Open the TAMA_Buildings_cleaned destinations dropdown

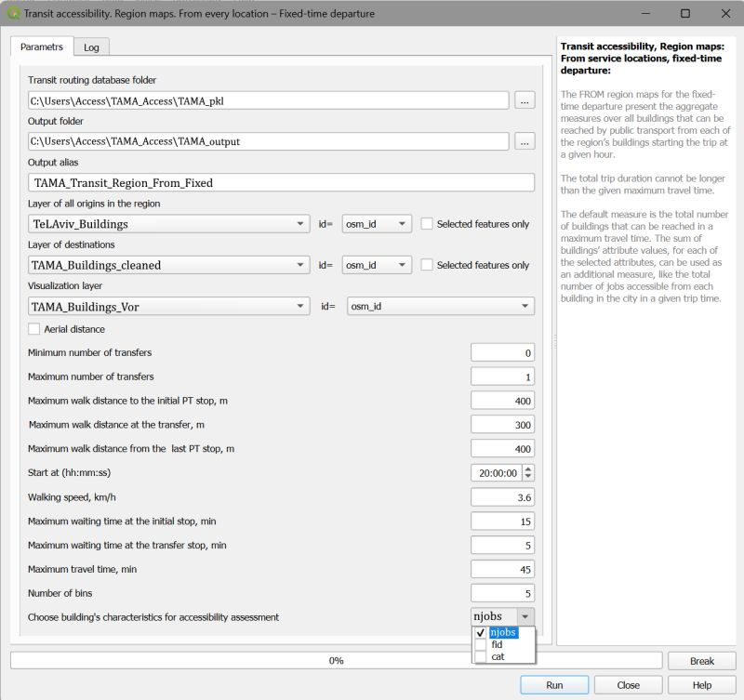click(x=168, y=265)
